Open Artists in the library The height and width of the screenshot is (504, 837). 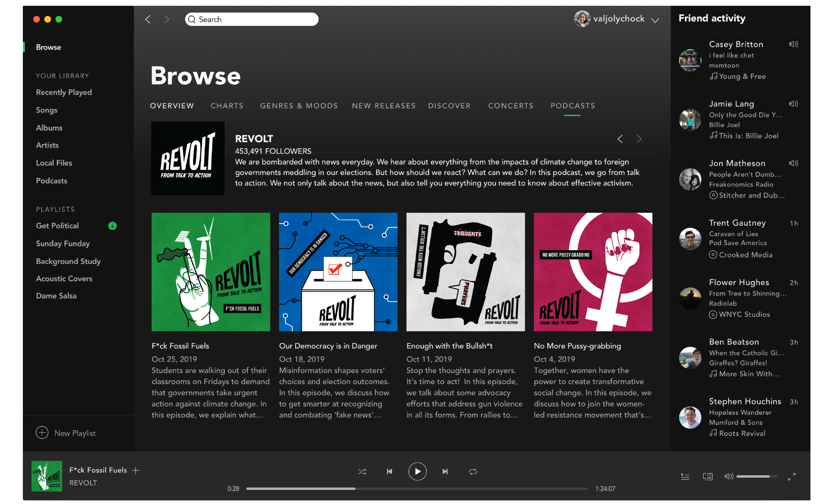(x=47, y=145)
